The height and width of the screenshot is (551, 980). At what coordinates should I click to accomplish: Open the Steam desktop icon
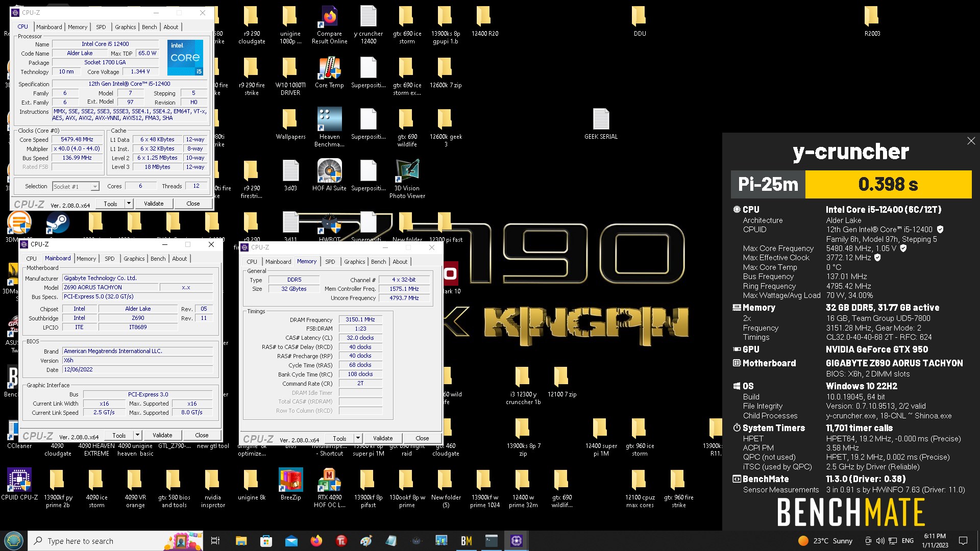(x=58, y=223)
